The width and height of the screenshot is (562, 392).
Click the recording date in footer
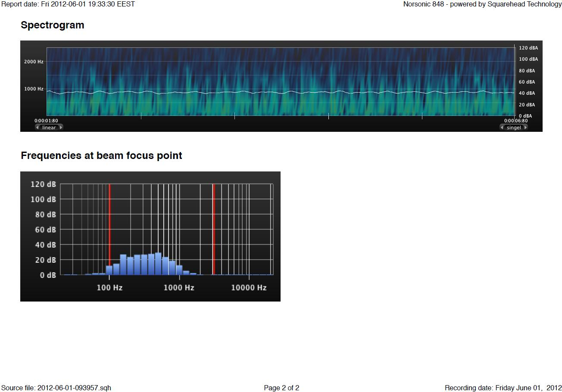[503, 388]
